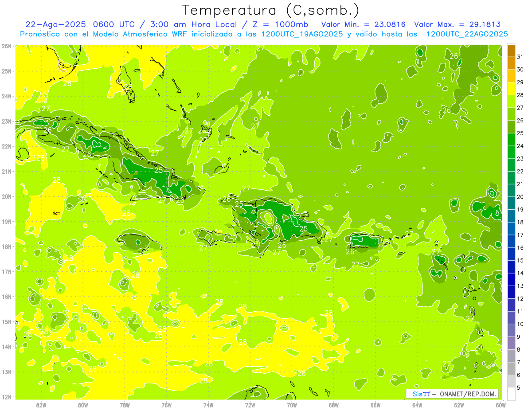The image size is (532, 411).
Task: Click the yellow colorbar swatch between 28 and 29
Action: (511, 89)
